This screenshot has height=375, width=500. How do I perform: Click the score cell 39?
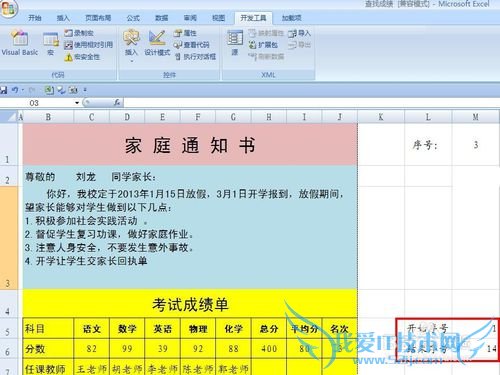(x=163, y=349)
